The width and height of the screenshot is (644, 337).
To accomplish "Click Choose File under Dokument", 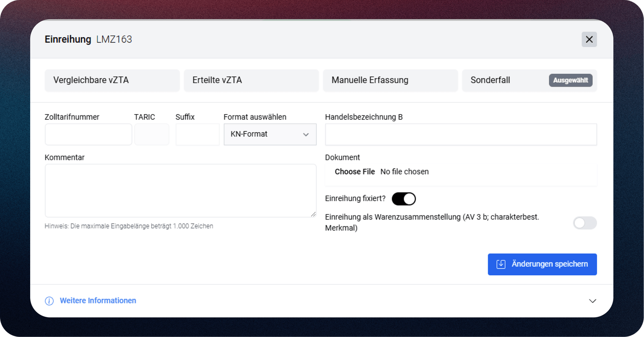I will click(355, 172).
